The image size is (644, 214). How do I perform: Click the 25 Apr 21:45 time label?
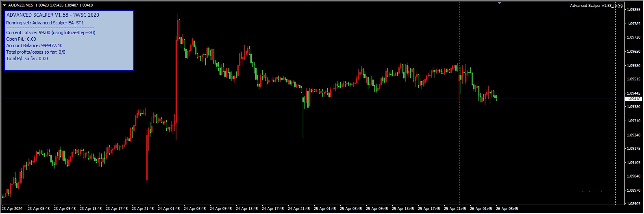(455, 209)
